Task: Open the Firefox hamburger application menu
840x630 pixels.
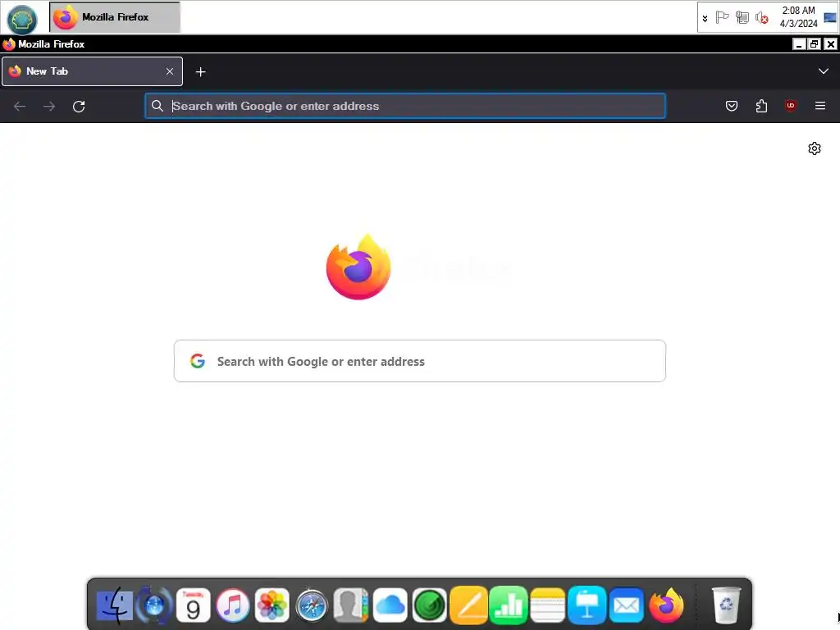Action: pyautogui.click(x=820, y=106)
